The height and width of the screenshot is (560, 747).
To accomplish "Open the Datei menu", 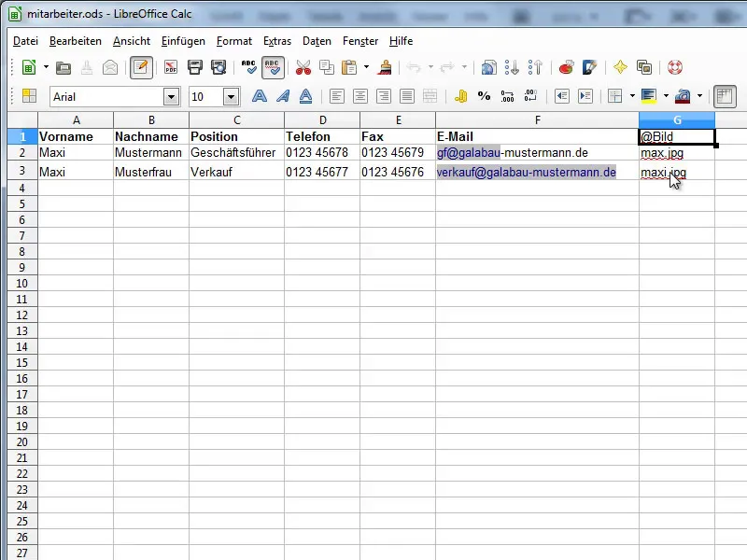I will [26, 41].
